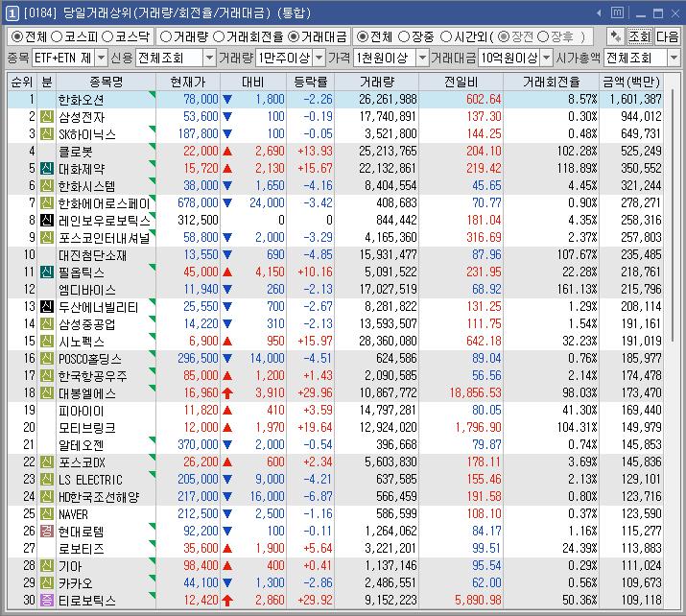Click the up arrow icon for 모티브링크
This screenshot has width=686, height=616.
227,427
